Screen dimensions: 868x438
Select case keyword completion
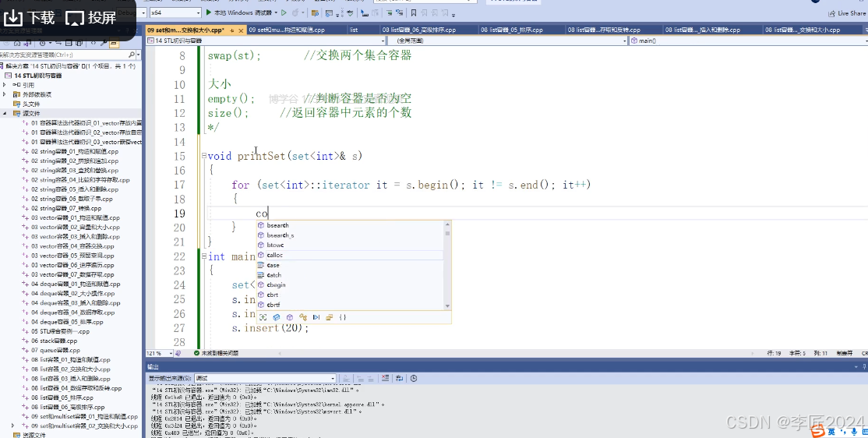tap(350, 265)
